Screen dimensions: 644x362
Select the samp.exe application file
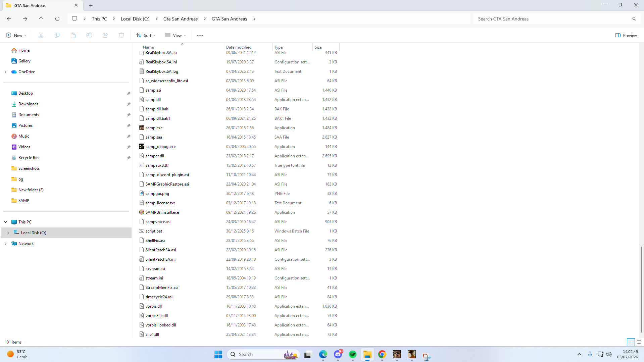pos(154,128)
